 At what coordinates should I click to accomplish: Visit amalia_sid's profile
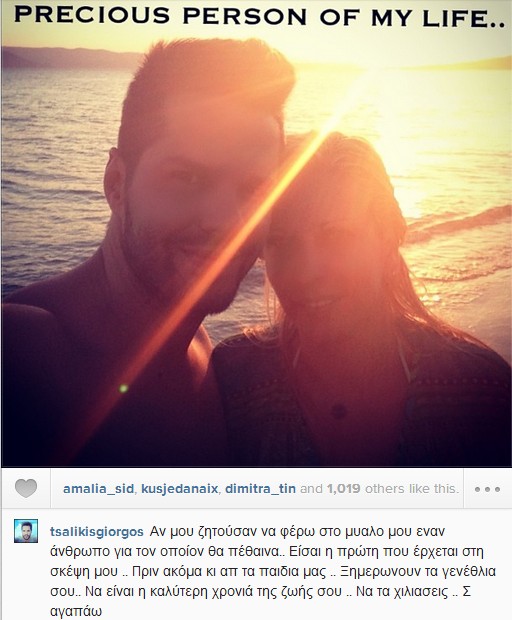pos(98,489)
